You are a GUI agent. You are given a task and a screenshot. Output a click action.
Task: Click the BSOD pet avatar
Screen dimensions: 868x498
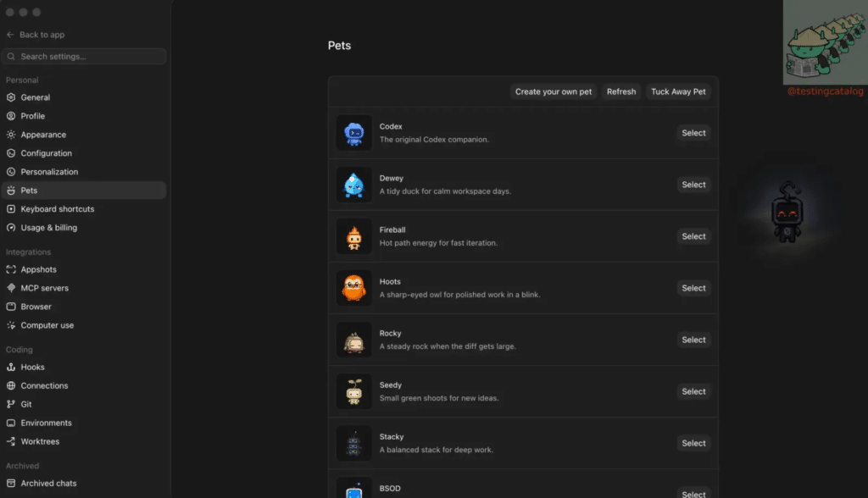[x=353, y=488]
